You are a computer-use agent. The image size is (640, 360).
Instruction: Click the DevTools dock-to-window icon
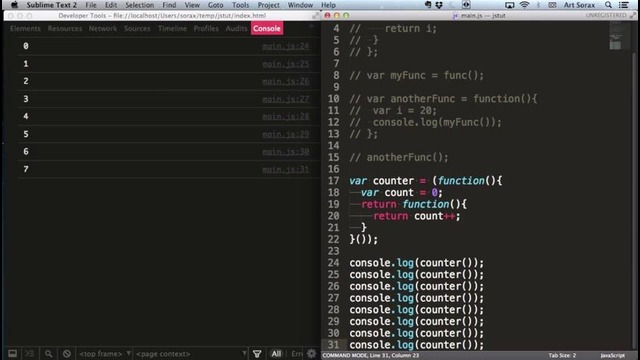click(13, 353)
